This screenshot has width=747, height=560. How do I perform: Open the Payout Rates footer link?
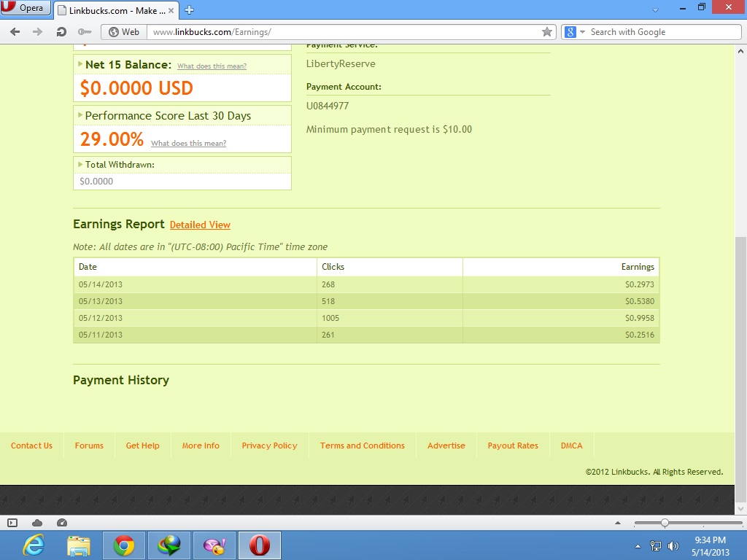click(x=513, y=446)
